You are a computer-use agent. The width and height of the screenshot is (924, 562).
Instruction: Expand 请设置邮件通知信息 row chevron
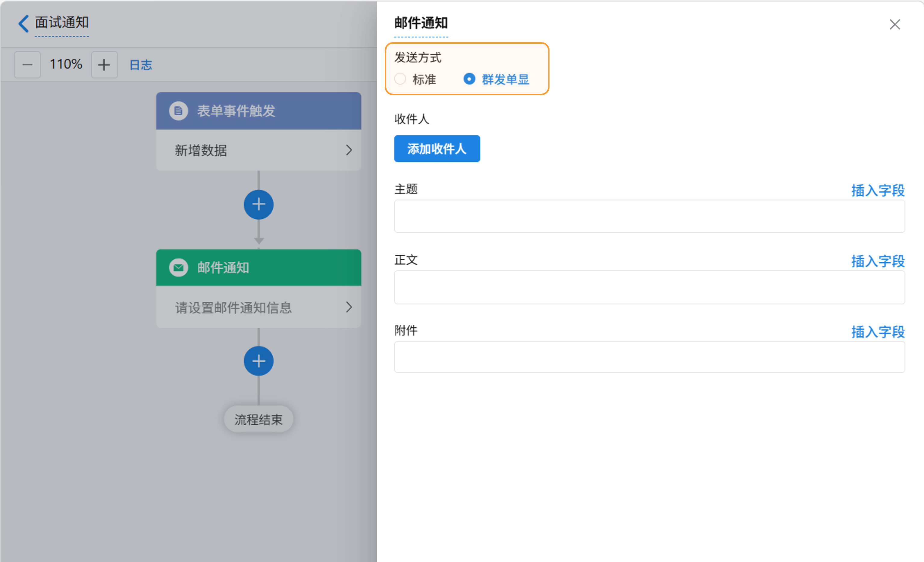click(348, 308)
